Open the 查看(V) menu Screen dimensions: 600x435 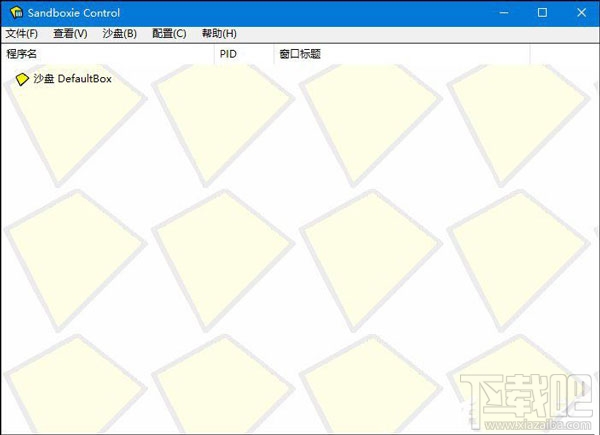70,34
